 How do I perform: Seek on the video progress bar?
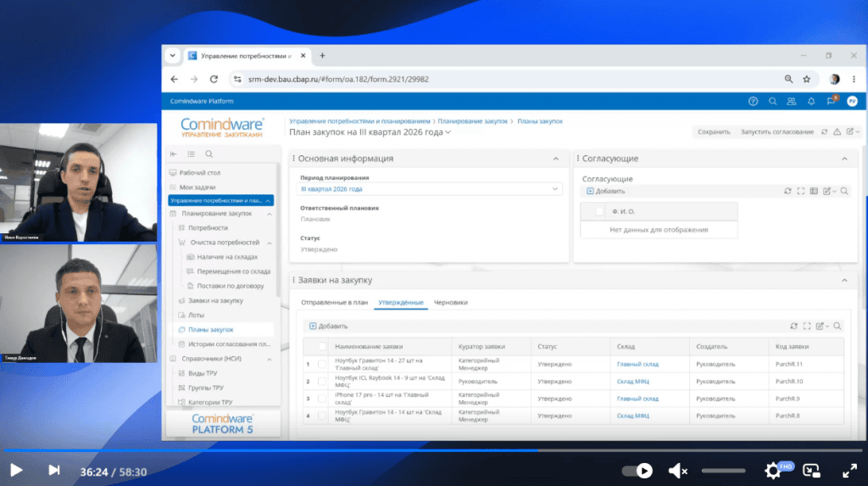click(x=434, y=450)
